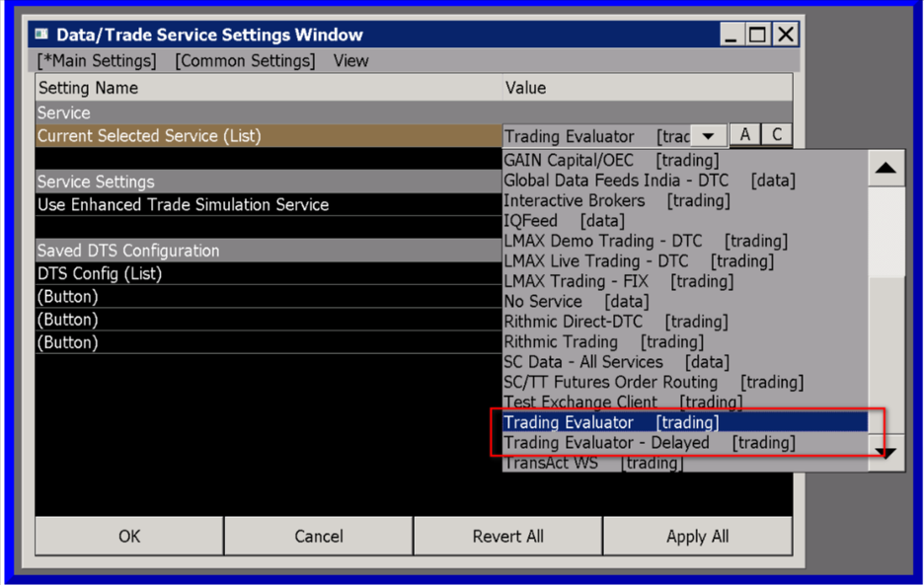Select highlighted Trading Evaluator [trading] entry
The width and height of the screenshot is (924, 586).
685,422
